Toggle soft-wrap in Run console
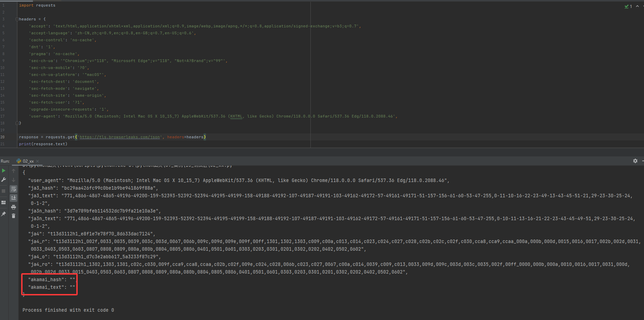The image size is (644, 320). point(14,189)
